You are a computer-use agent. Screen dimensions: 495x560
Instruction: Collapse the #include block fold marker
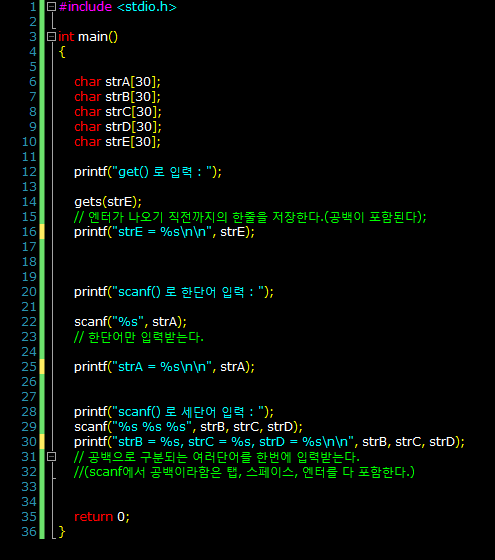(x=52, y=7)
